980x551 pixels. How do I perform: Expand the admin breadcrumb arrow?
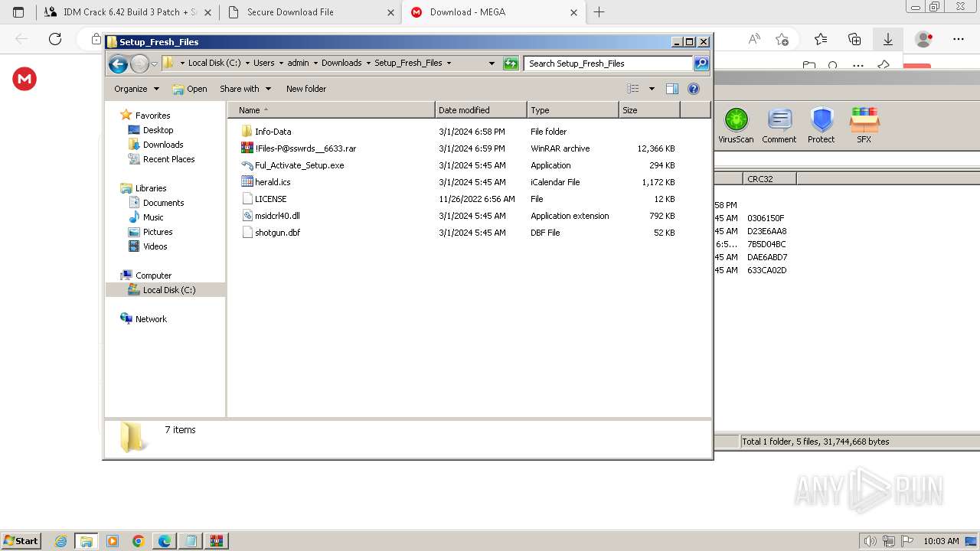tap(315, 64)
